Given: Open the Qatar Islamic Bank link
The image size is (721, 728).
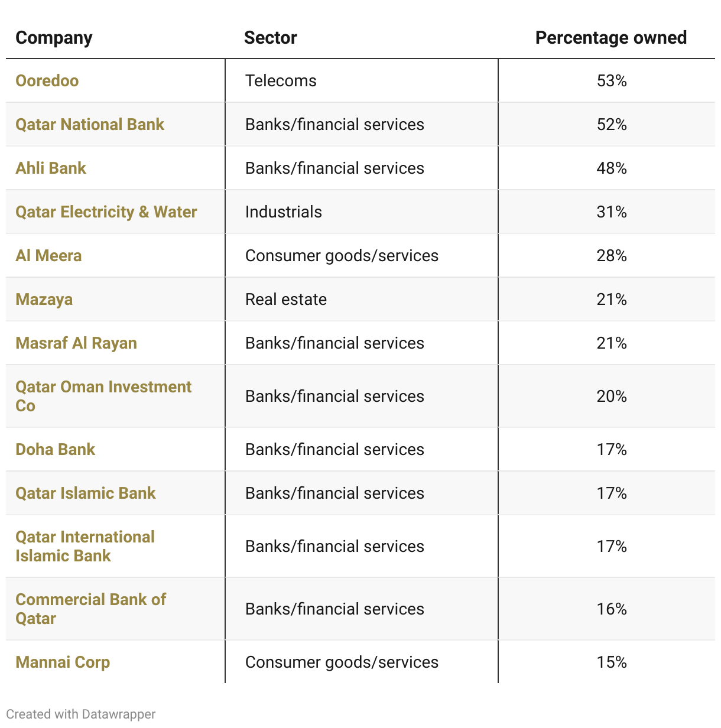Looking at the screenshot, I should pos(86,493).
